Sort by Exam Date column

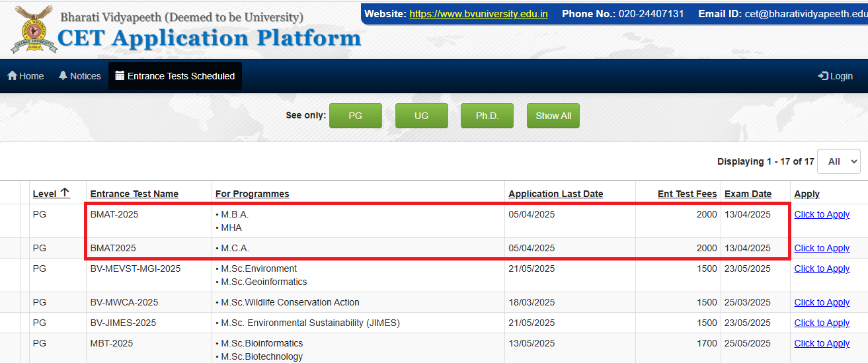click(x=748, y=194)
